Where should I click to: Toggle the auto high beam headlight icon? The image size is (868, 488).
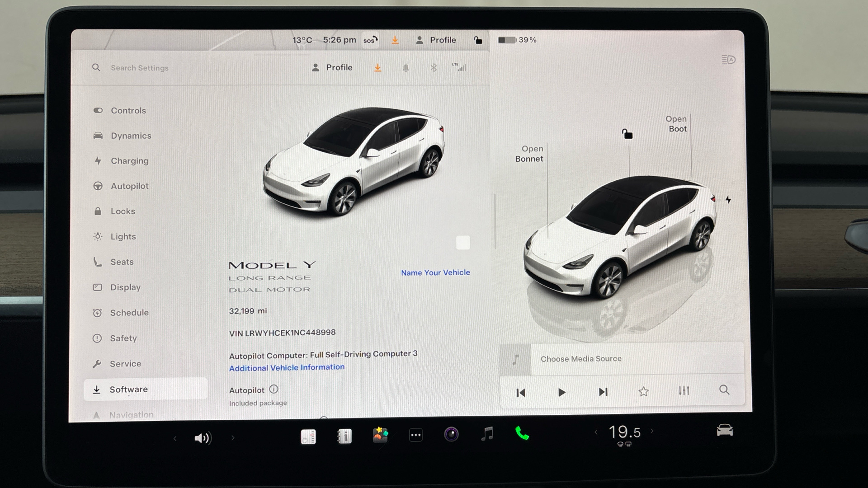728,60
